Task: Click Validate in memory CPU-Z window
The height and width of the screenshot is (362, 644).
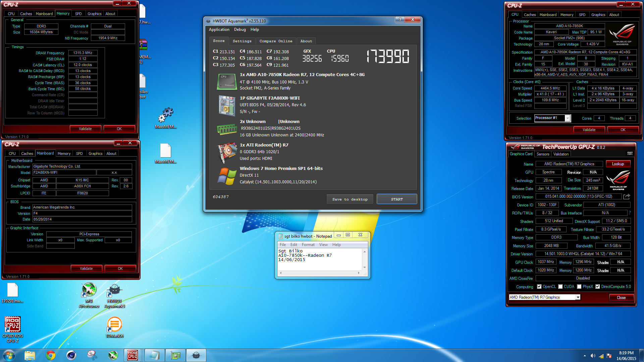Action: (x=85, y=129)
